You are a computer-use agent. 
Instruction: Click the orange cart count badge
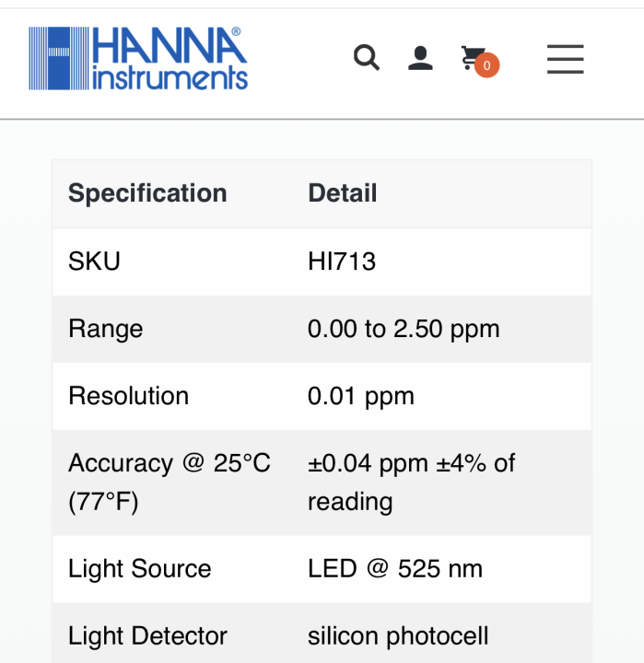click(x=487, y=65)
